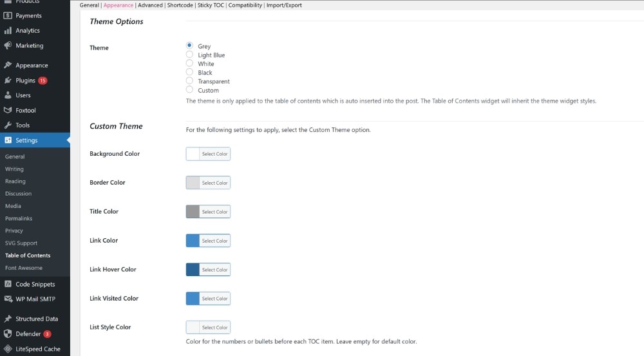Click the Payments sidebar icon
The width and height of the screenshot is (644, 356).
tap(8, 15)
